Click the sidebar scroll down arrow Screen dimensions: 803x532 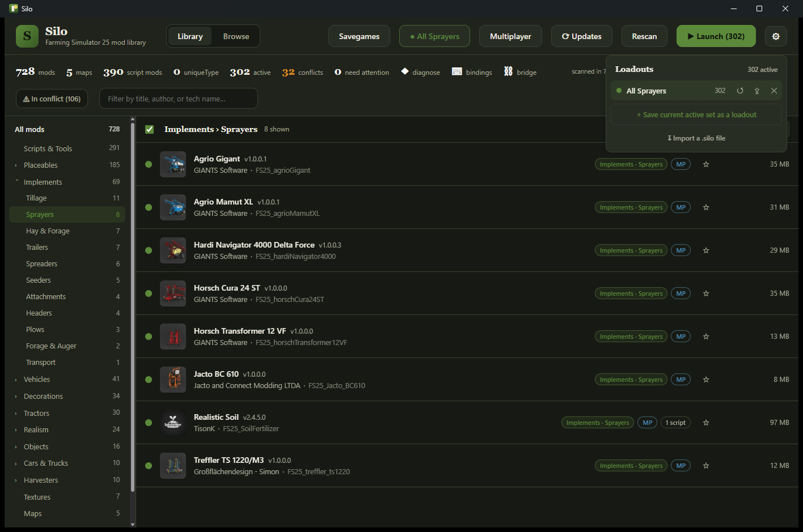coord(133,524)
